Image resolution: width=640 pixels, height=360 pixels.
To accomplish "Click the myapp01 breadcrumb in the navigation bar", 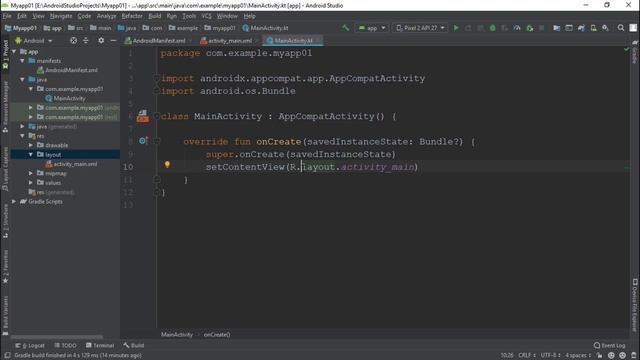I will (220, 28).
